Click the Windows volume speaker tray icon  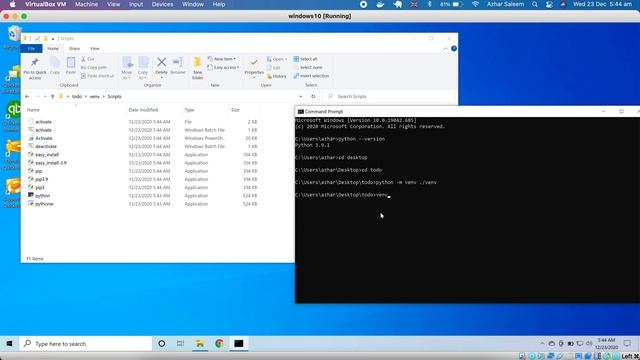coord(589,344)
